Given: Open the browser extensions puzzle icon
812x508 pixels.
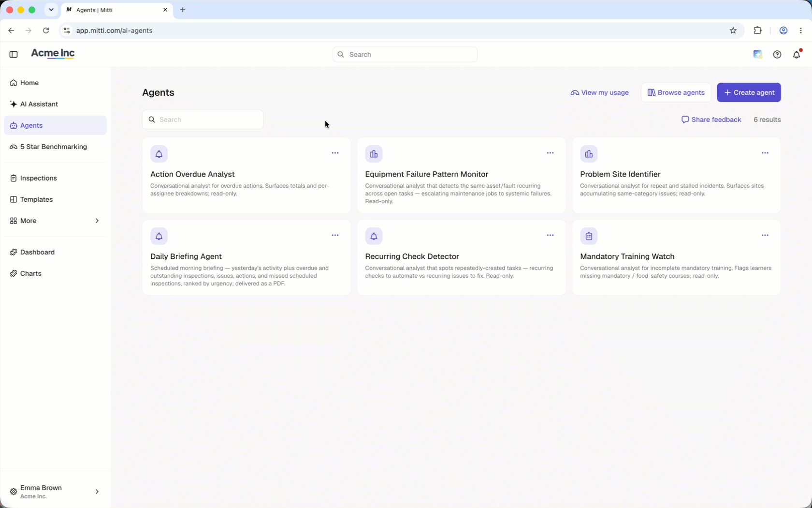Looking at the screenshot, I should pyautogui.click(x=757, y=30).
